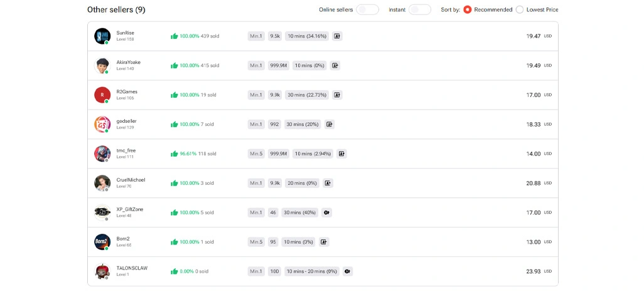Image resolution: width=644 pixels, height=292 pixels.
Task: Click thumbs-up rating icon for CruelMichael
Action: 174,184
